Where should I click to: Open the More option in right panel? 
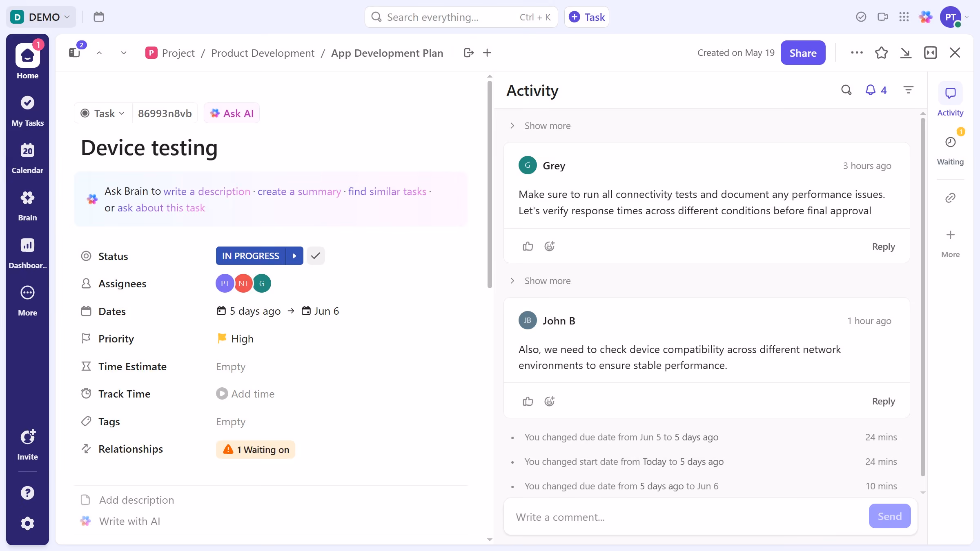pyautogui.click(x=950, y=244)
